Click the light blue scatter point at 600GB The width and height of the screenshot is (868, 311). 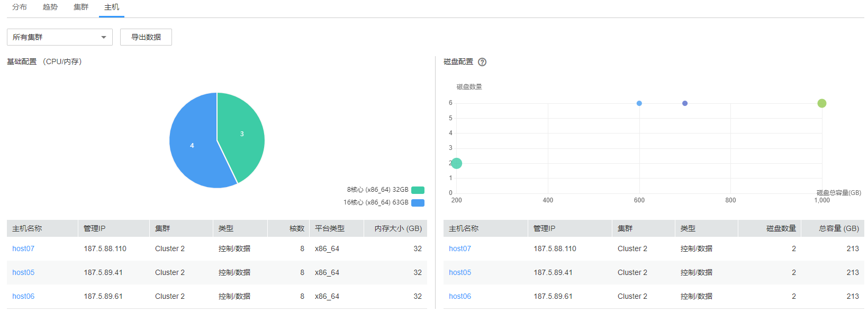pos(639,103)
